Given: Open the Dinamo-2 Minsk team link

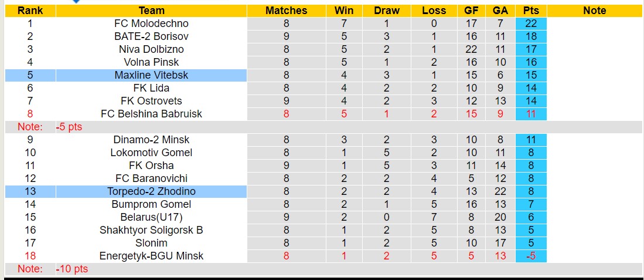Looking at the screenshot, I should click(151, 140).
